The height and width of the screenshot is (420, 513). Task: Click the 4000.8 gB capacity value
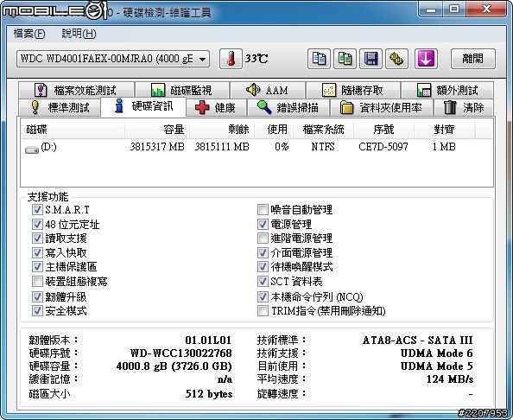[x=174, y=366]
